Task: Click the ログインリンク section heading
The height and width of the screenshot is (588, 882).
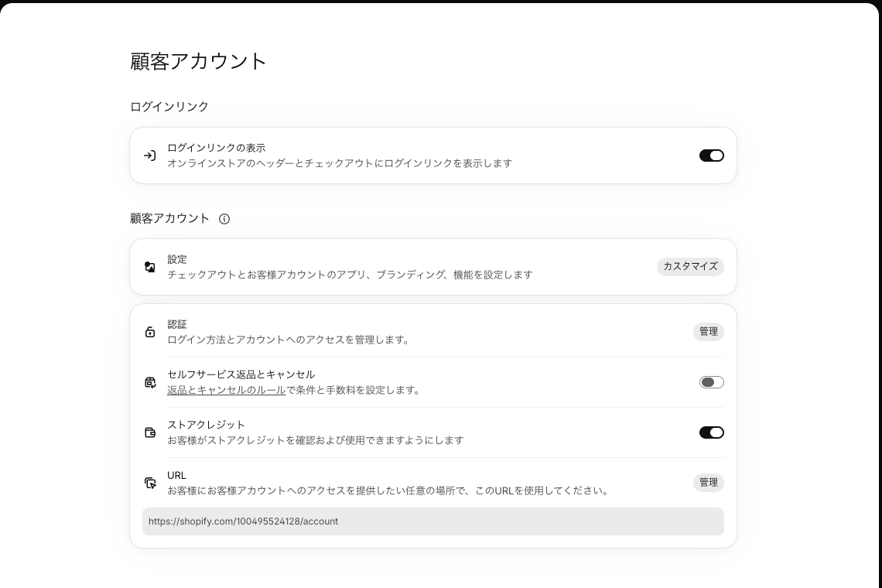Action: pos(169,107)
